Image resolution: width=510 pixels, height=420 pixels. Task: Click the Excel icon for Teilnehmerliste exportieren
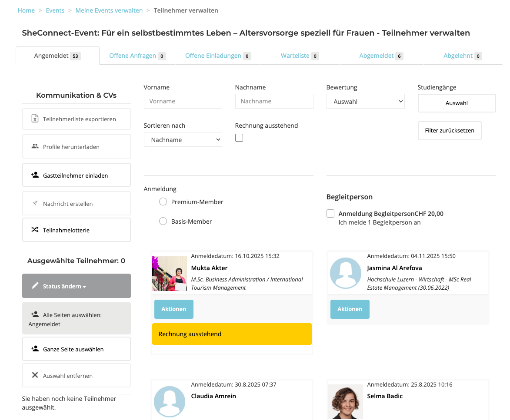pos(35,119)
